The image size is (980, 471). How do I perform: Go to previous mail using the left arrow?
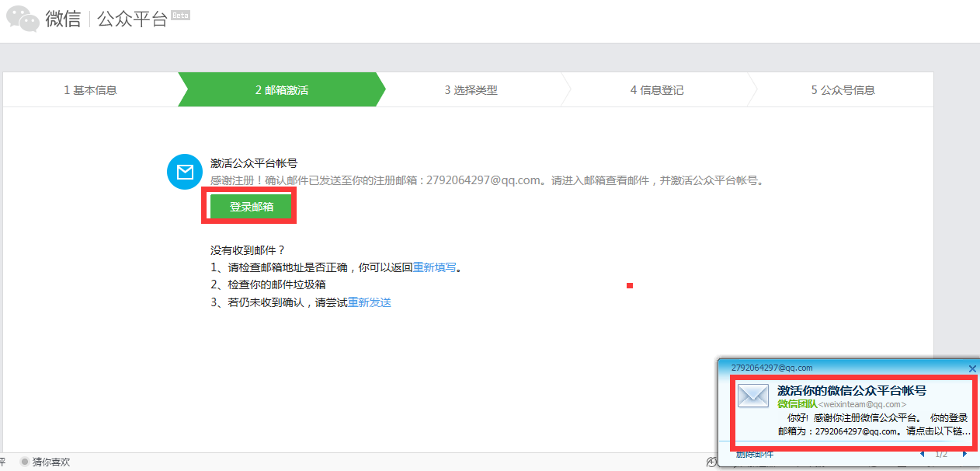click(922, 454)
